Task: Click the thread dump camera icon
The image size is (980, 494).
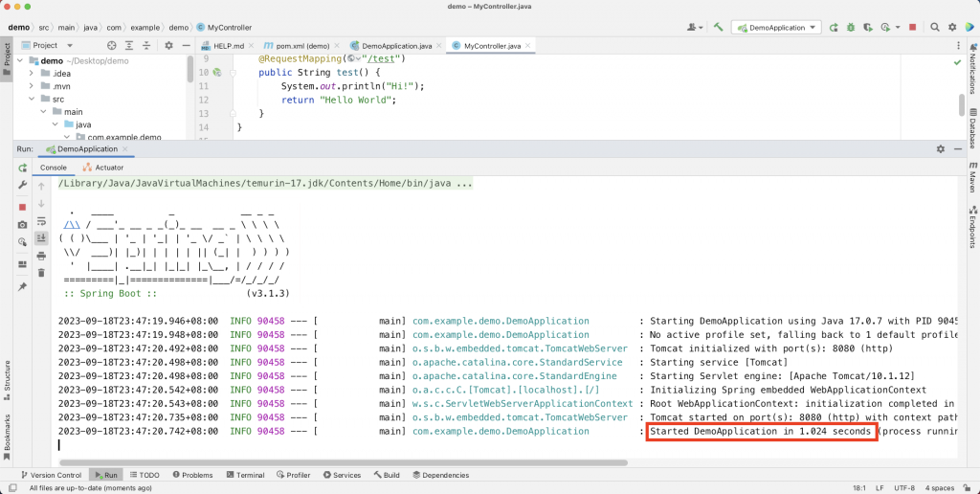Action: (x=23, y=224)
